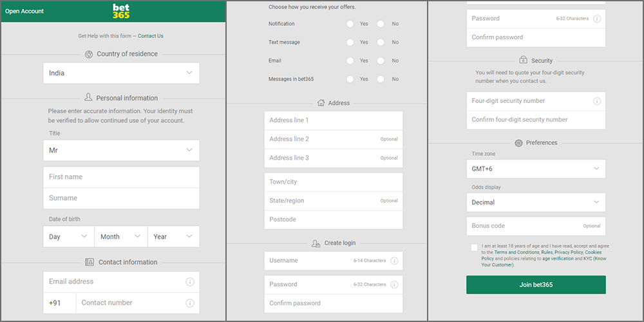Focus the Town/city field

[334, 182]
